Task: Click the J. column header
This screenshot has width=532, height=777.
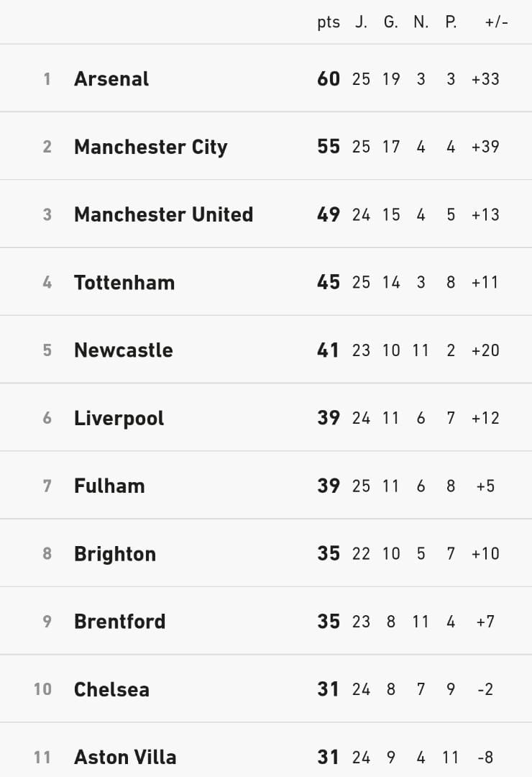Action: click(361, 22)
